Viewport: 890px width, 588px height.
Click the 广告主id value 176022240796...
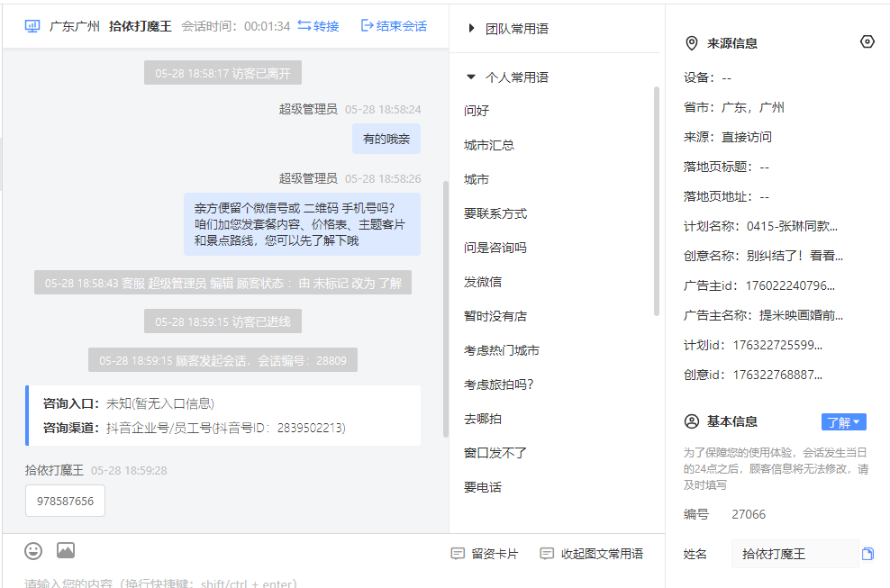[x=789, y=285]
